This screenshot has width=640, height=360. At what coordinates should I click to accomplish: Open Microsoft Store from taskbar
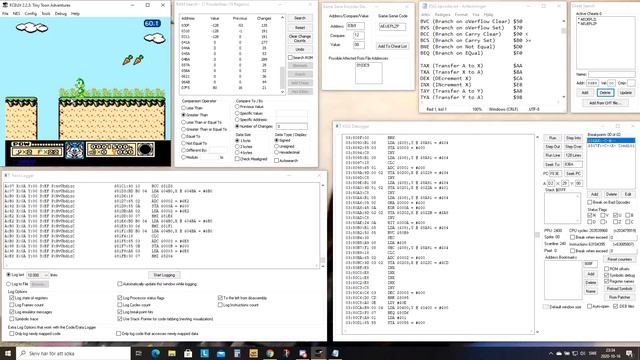point(188,353)
